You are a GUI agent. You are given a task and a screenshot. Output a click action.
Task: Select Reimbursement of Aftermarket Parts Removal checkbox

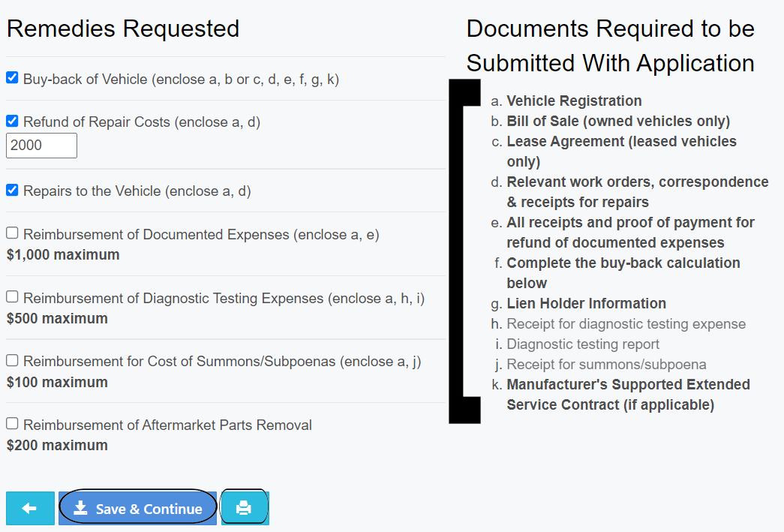pos(12,424)
